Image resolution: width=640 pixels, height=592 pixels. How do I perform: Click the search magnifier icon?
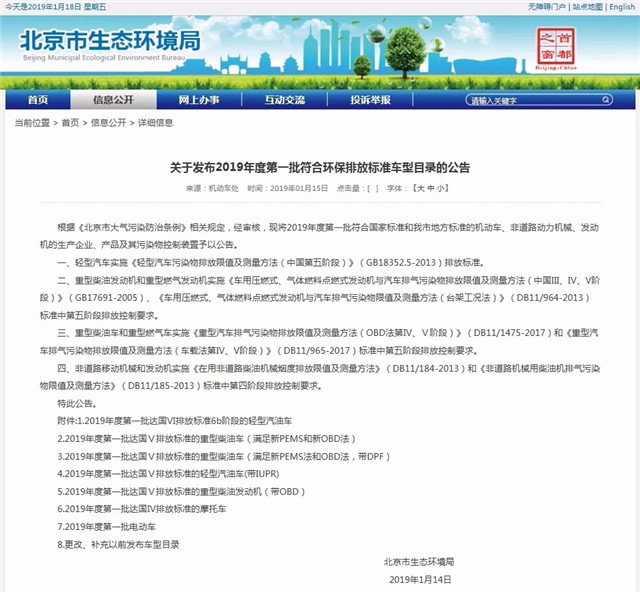pos(605,99)
